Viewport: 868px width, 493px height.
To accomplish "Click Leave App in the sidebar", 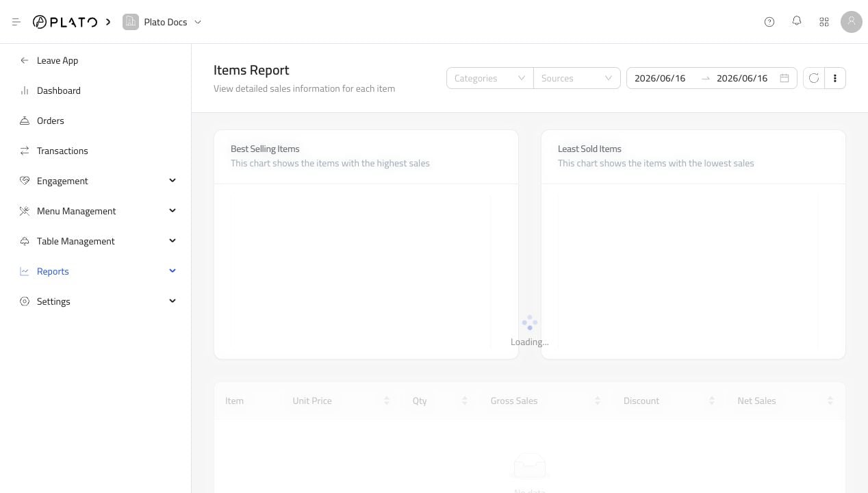I will (x=58, y=60).
